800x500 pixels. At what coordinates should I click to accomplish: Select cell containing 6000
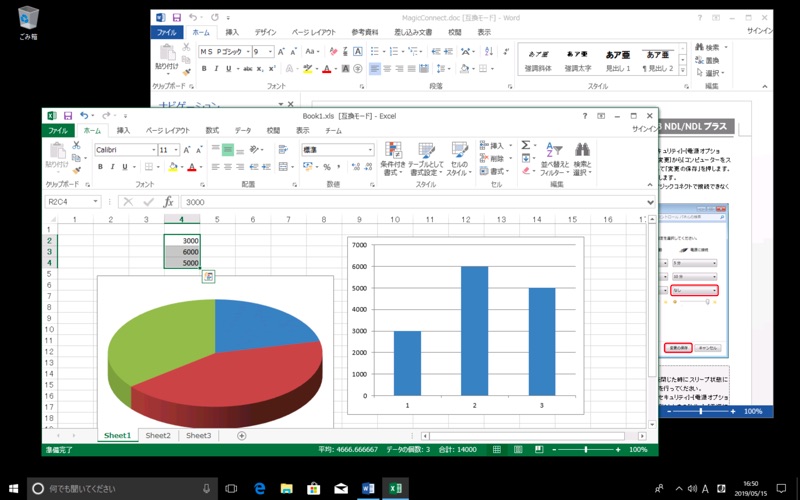point(182,252)
